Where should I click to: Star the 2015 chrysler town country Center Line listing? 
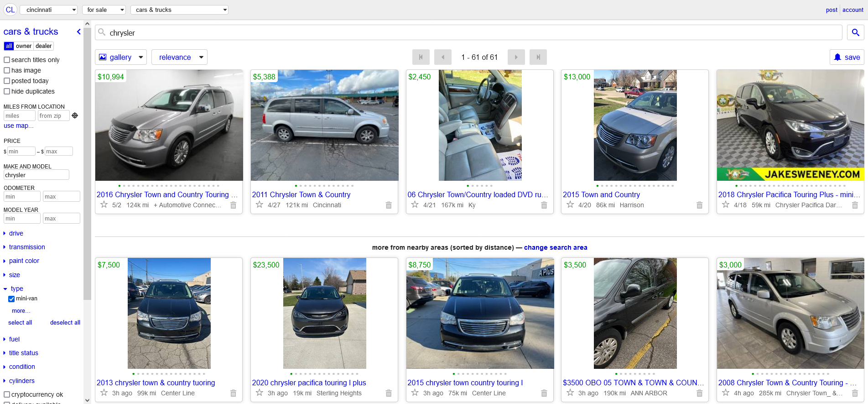415,393
